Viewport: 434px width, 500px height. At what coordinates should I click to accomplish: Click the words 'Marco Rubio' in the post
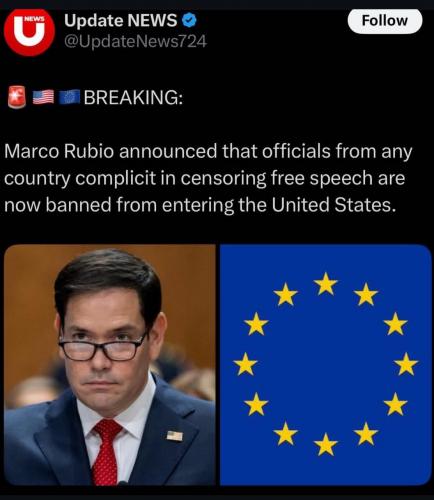[x=59, y=151]
